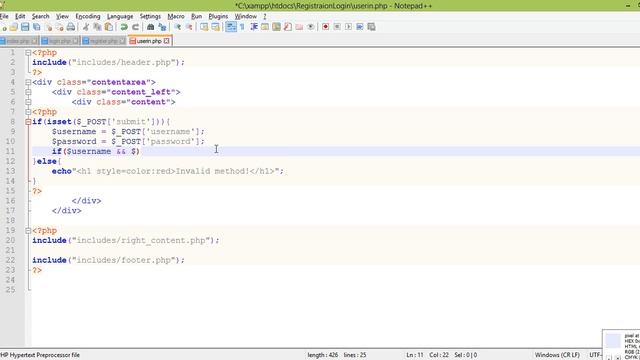Screen dimensions: 640x360
Task: Toggle Word Wrap button
Action: click(231, 27)
